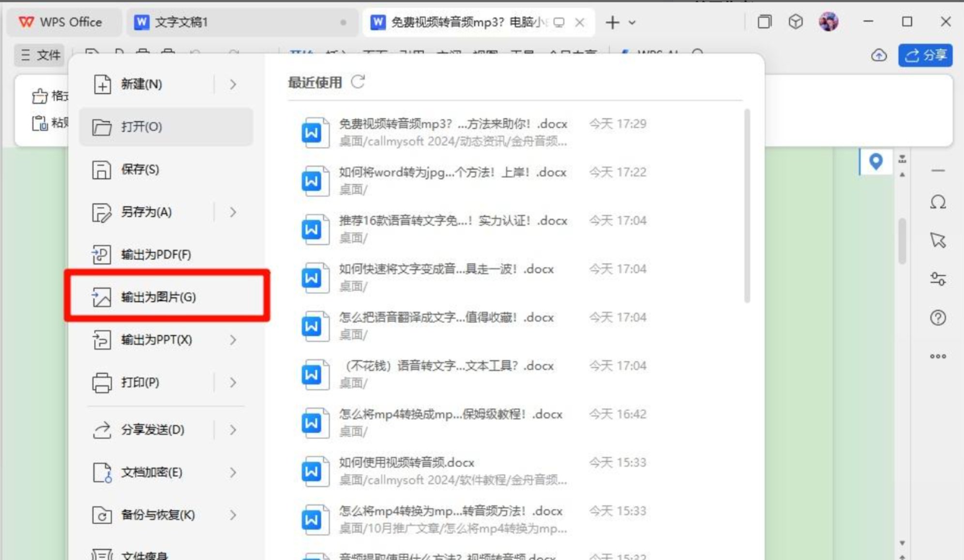Image resolution: width=964 pixels, height=560 pixels.
Task: Open the sliders settings sidebar icon
Action: coord(937,279)
